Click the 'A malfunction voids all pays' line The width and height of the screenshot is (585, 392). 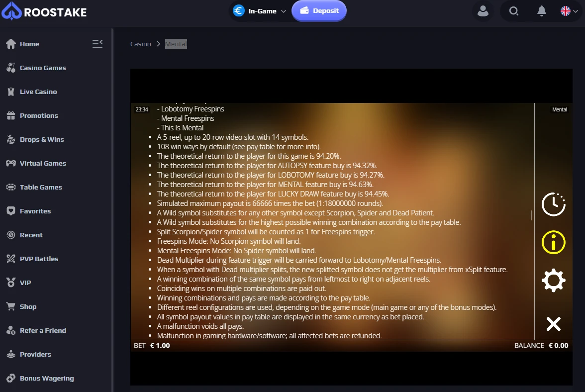[x=200, y=326]
